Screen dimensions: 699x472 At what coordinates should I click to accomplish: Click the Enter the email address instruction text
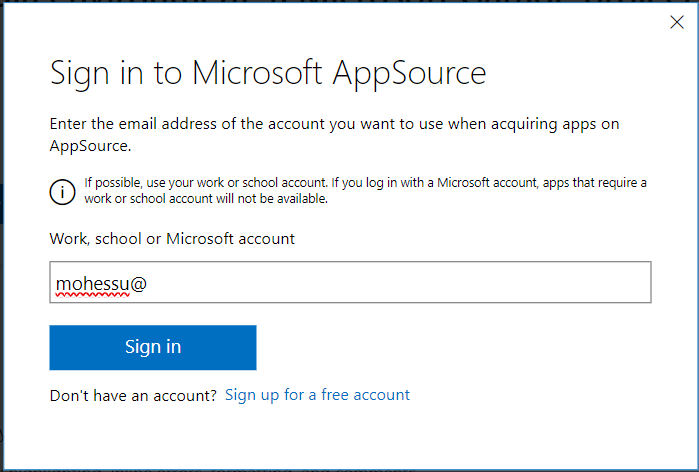334,135
